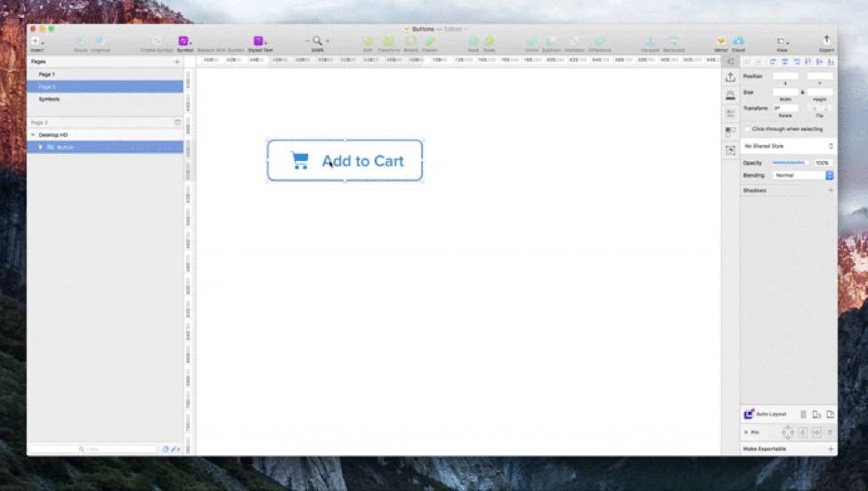The height and width of the screenshot is (491, 868).
Task: Open the Edited dropdown in window title
Action: (x=455, y=28)
